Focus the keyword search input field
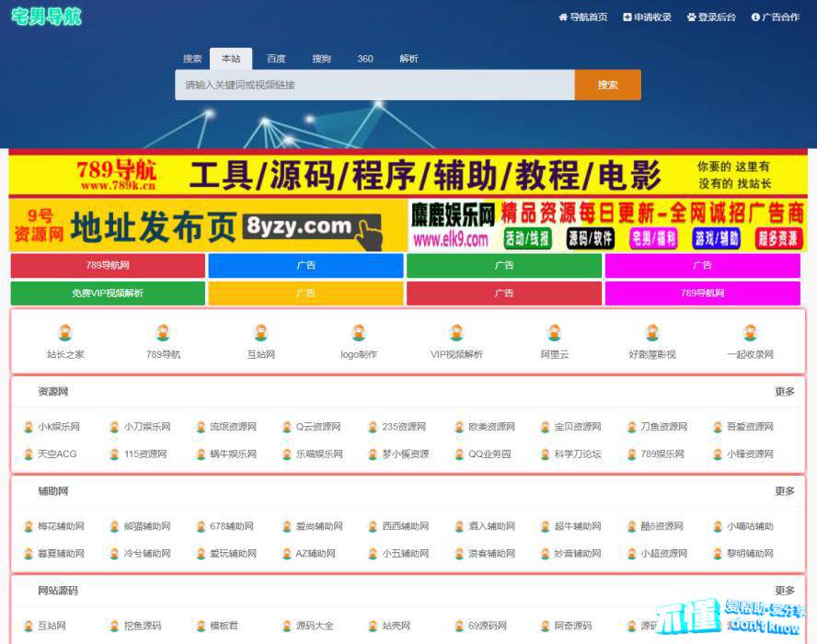The height and width of the screenshot is (644, 817). (x=374, y=85)
